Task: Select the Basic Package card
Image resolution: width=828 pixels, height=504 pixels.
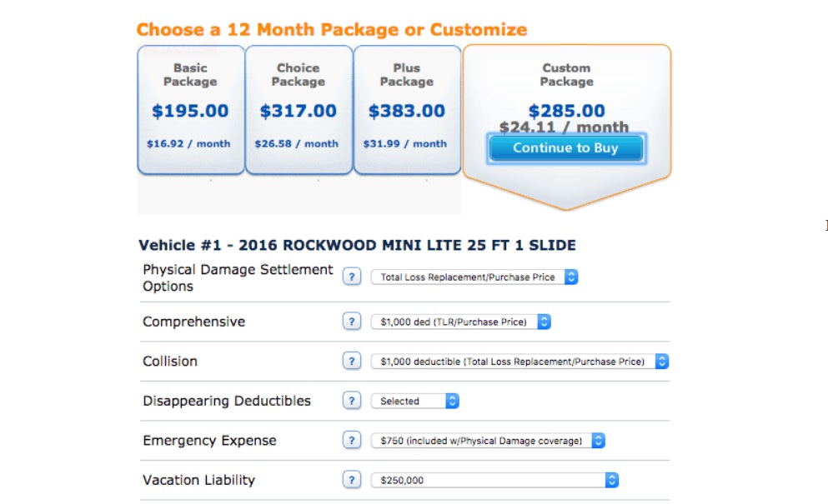Action: 191,110
